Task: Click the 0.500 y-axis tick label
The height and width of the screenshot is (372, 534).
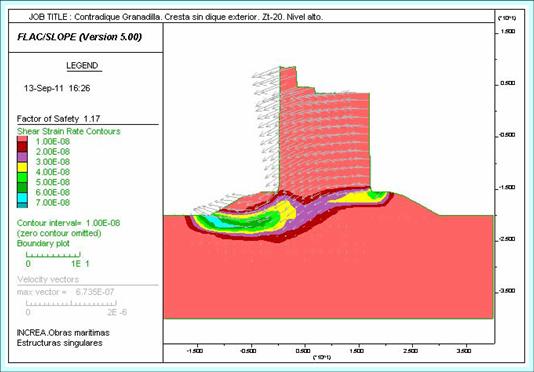Action: coord(507,83)
